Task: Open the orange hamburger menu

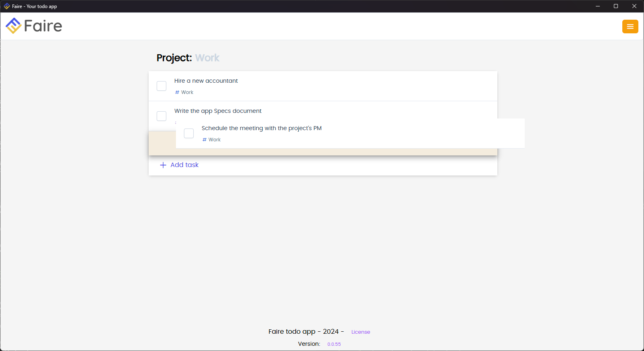Action: (x=630, y=27)
